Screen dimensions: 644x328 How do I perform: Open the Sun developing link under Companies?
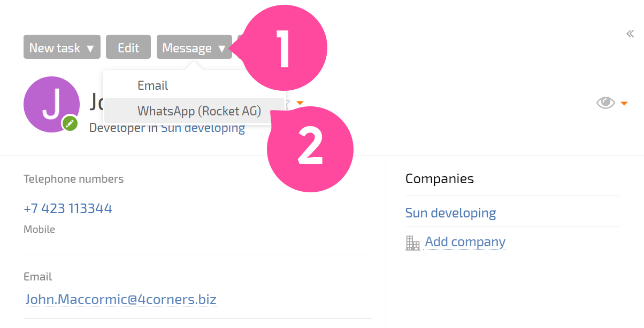451,213
